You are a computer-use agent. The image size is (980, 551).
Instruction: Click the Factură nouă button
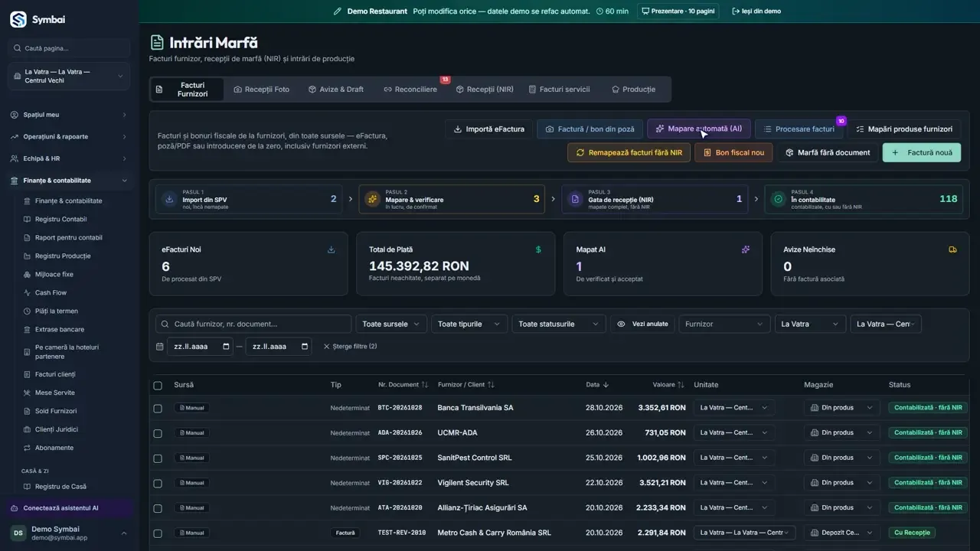[x=922, y=152]
